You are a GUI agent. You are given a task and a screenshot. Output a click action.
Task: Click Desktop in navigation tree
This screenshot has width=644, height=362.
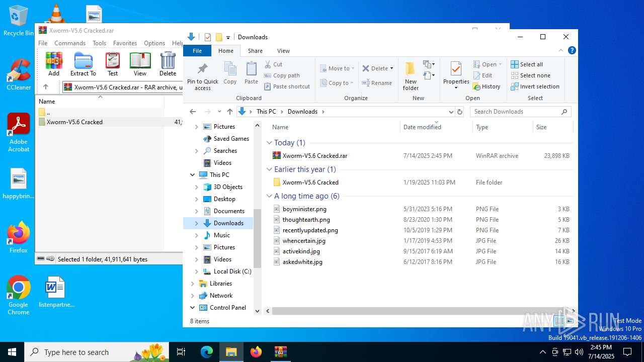(x=224, y=199)
